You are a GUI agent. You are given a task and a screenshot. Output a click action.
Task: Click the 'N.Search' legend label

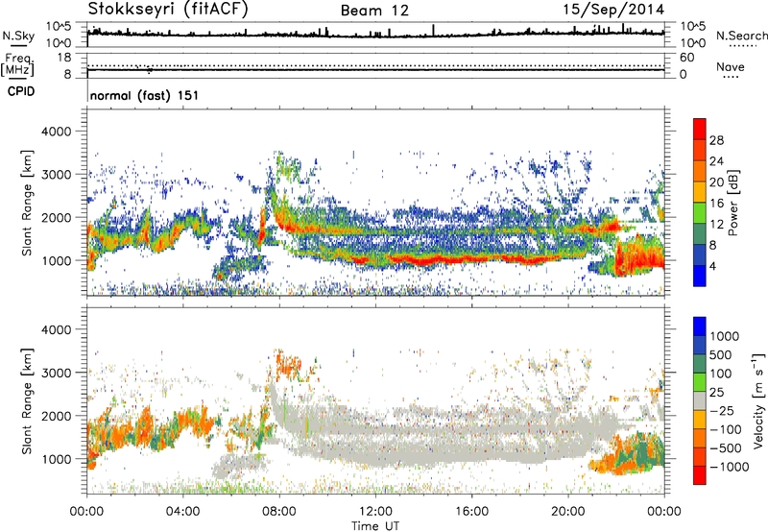tap(741, 36)
